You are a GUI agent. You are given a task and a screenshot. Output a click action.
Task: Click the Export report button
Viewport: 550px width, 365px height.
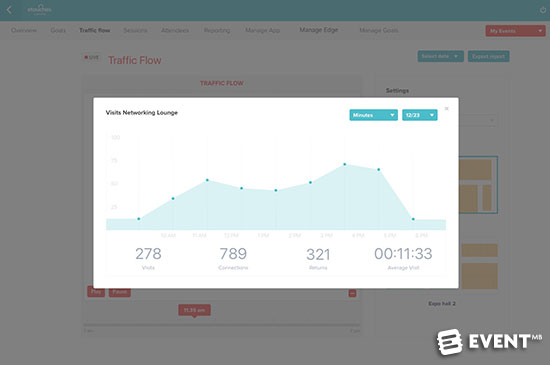488,56
